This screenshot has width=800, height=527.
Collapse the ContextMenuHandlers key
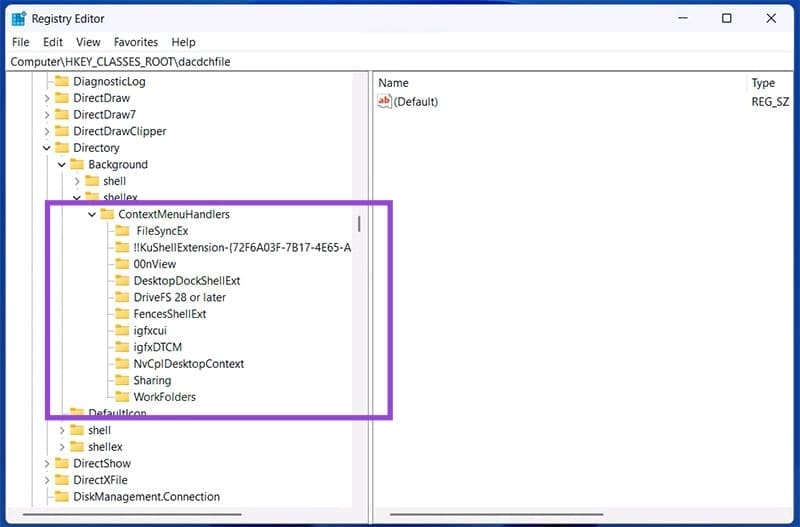pos(92,214)
